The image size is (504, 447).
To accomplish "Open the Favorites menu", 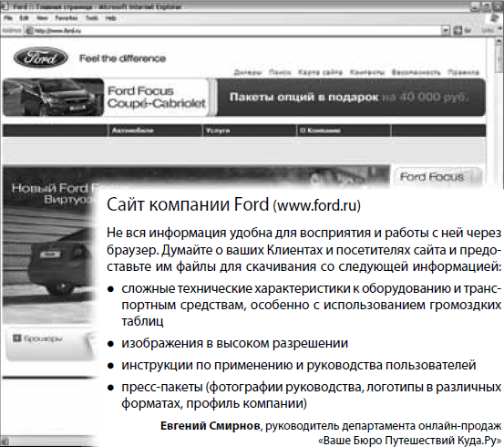I will tap(67, 18).
